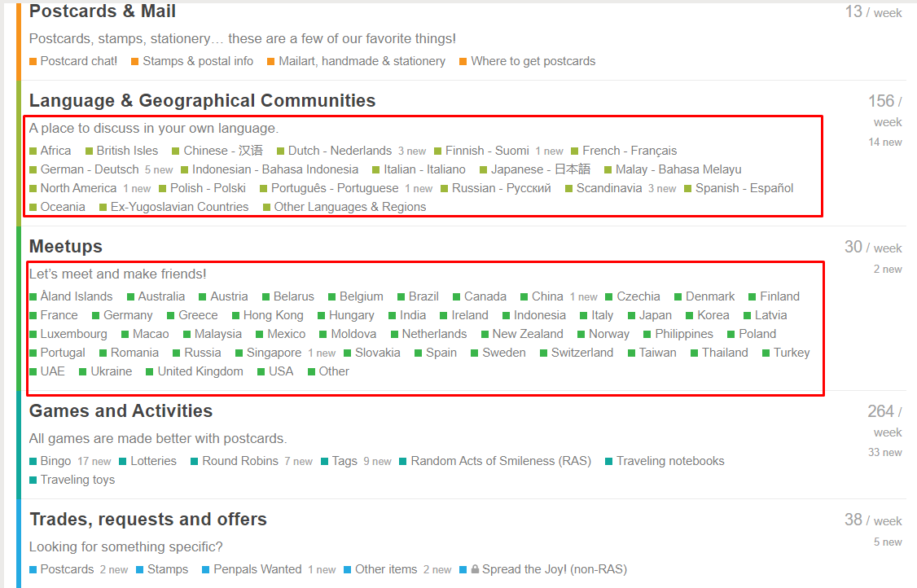
Task: Open Random Acts of Smileness (RAS)
Action: click(x=501, y=460)
